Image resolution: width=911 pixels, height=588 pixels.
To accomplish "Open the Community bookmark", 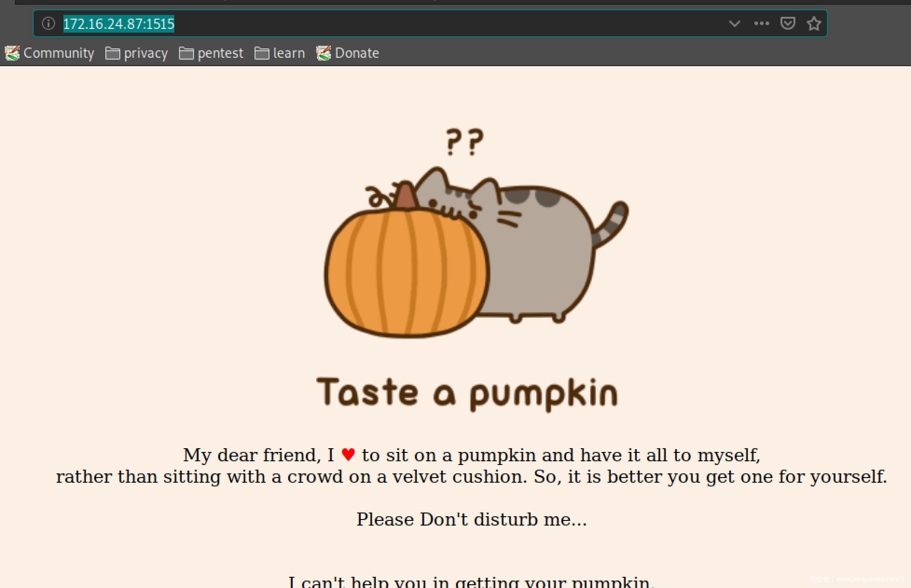I will [50, 53].
